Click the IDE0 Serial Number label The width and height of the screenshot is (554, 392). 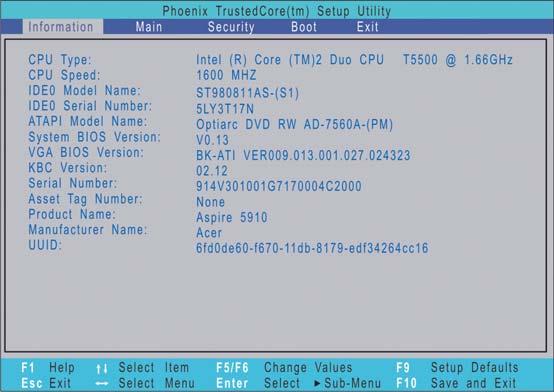[x=90, y=106]
